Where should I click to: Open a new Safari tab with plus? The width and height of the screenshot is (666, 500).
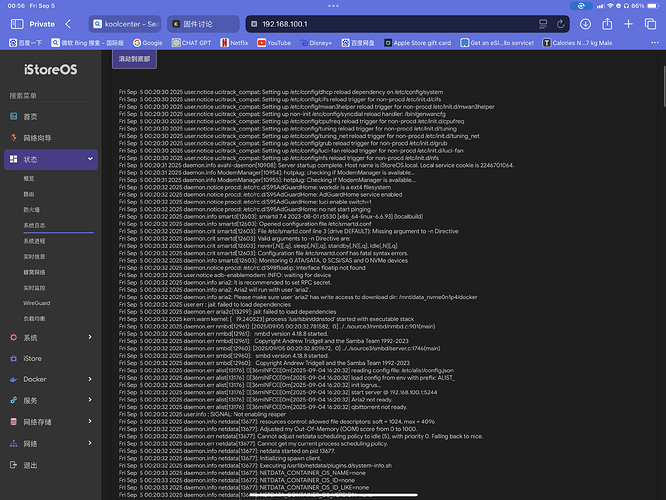pyautogui.click(x=630, y=23)
